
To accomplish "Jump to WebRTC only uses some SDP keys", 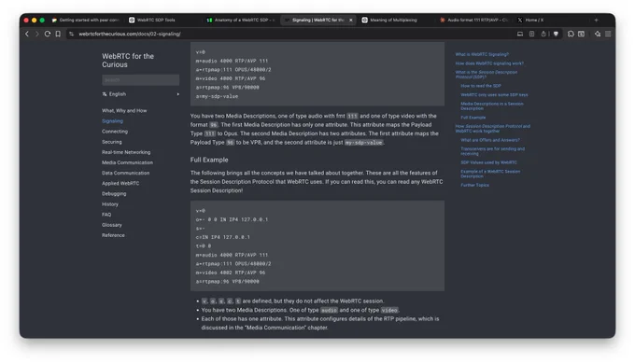I will coord(494,95).
